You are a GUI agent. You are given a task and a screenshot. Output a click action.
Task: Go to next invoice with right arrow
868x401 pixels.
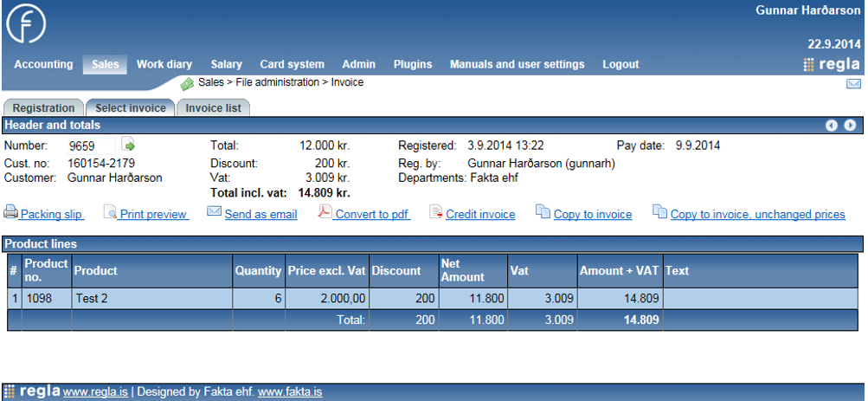[850, 126]
